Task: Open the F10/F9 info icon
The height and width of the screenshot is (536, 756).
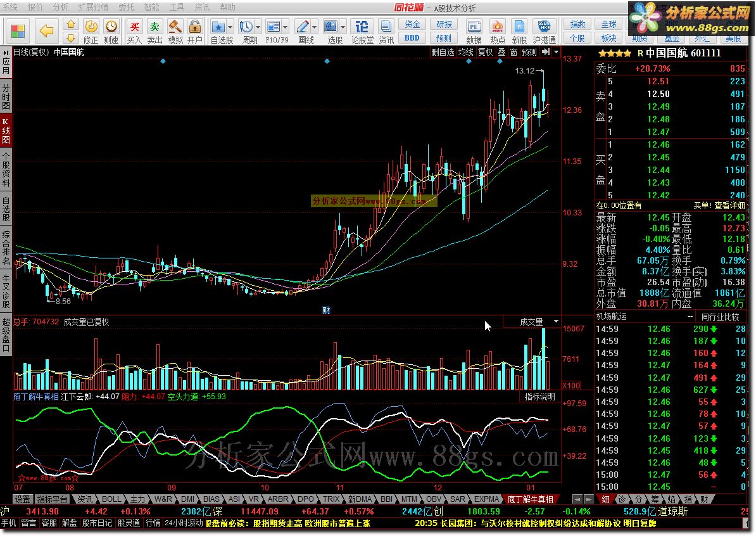Action: click(x=274, y=27)
